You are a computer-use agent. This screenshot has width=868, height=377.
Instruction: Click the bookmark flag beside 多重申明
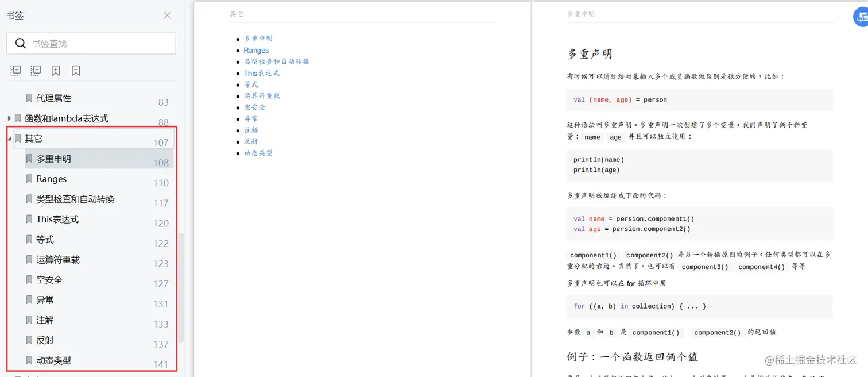coord(29,159)
